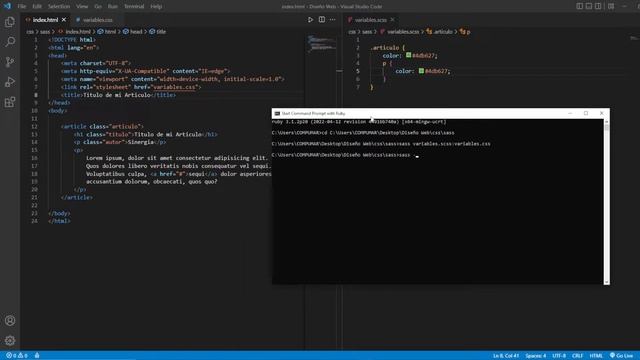Run the index.html file with play icon
The image size is (640, 360).
coord(310,20)
